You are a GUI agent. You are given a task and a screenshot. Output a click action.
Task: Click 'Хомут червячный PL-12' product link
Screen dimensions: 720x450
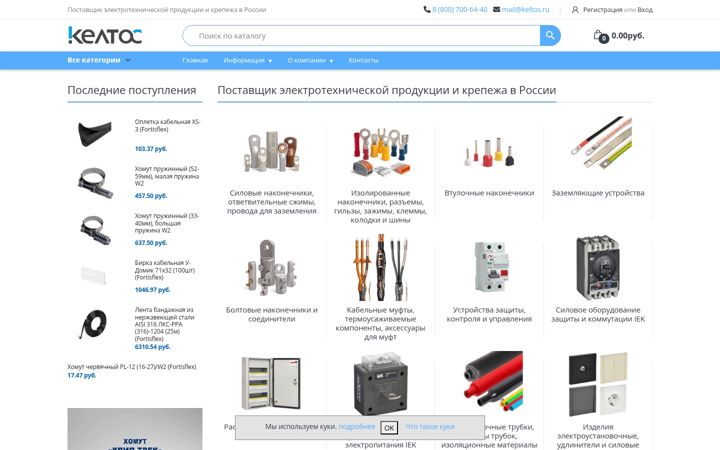tap(132, 367)
